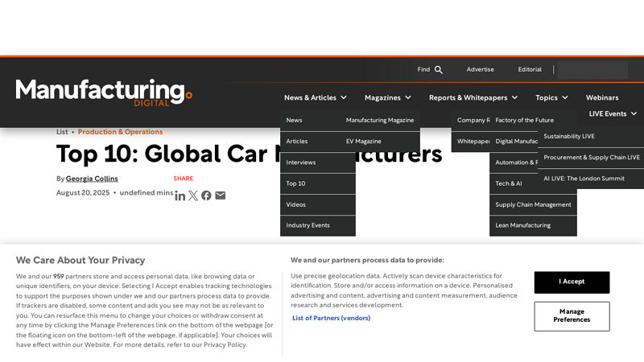Open the Manufacturing Digital logo homepage
The image size is (644, 362).
[104, 93]
